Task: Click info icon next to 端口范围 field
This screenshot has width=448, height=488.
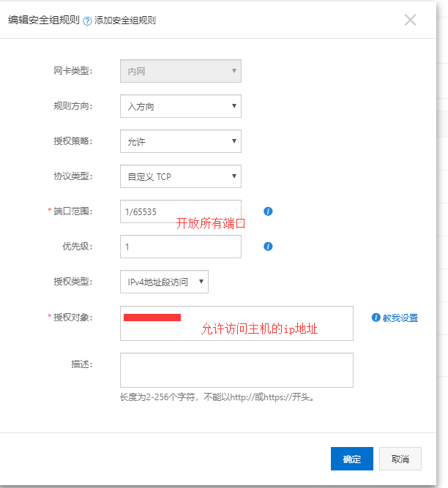Action: click(268, 211)
